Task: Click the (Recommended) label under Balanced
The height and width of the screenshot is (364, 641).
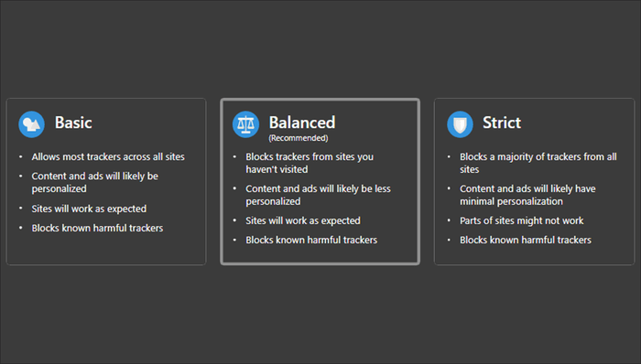Action: (x=299, y=138)
